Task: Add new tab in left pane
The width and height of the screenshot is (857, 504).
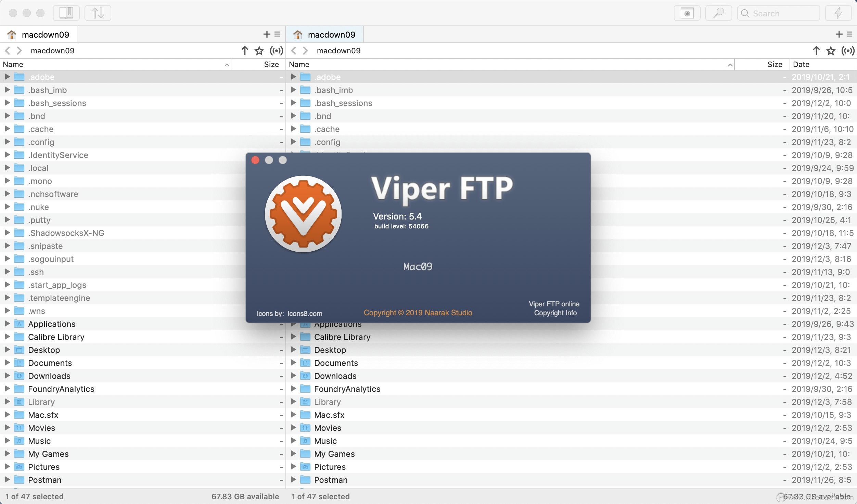Action: point(267,34)
